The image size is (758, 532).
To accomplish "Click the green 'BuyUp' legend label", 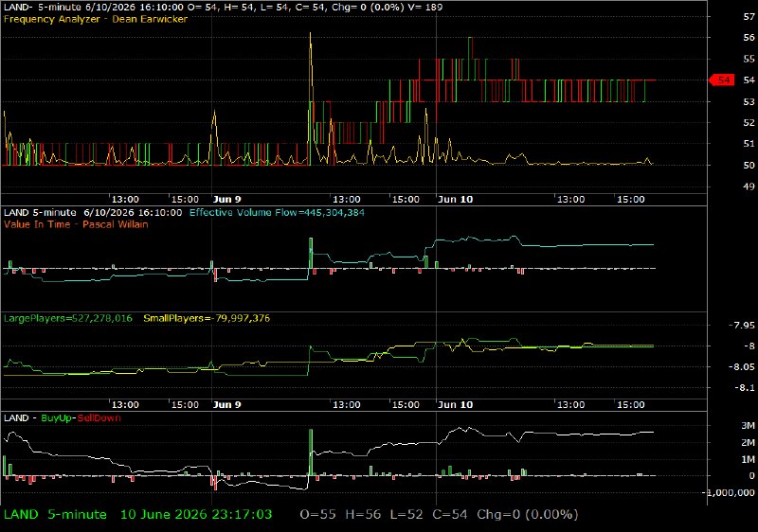I will [57, 418].
